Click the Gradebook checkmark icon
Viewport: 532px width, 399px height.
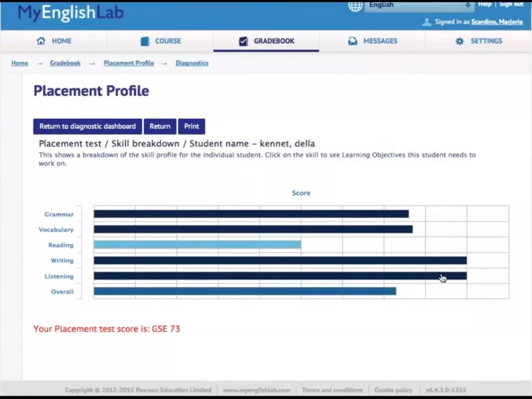click(x=243, y=41)
